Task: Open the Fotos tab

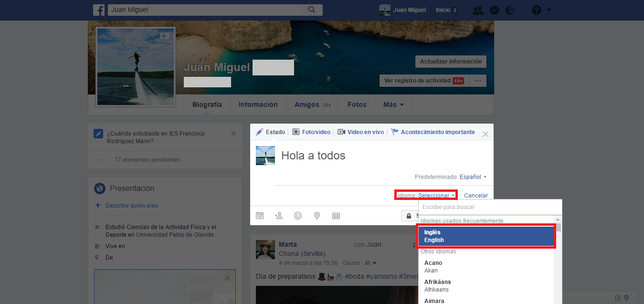Action: (x=357, y=105)
